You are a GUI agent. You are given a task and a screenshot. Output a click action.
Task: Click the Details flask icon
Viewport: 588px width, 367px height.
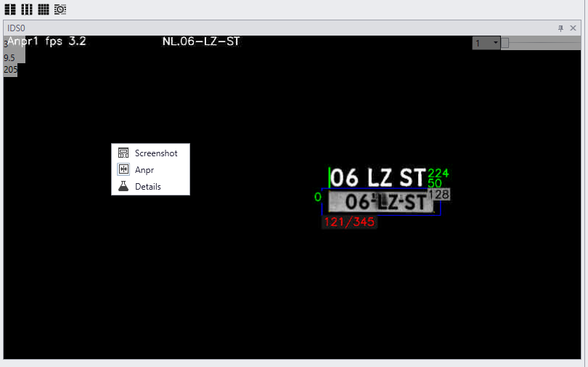pos(123,186)
